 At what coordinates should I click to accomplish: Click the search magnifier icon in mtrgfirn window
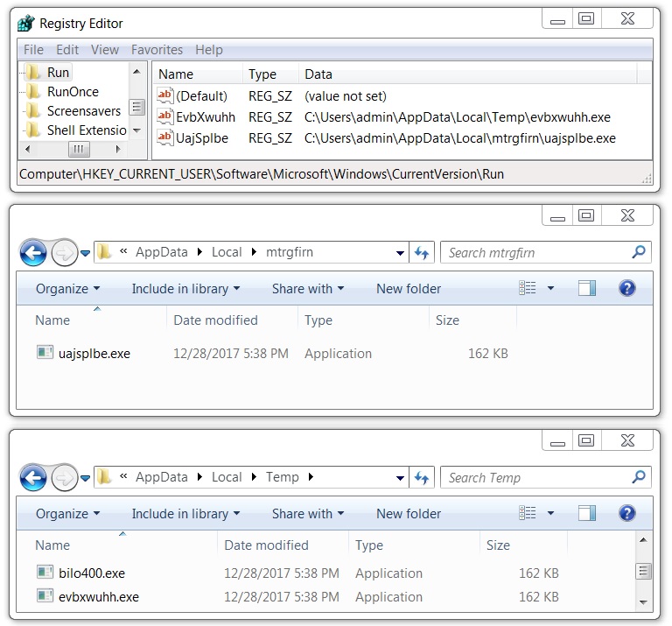pyautogui.click(x=639, y=252)
